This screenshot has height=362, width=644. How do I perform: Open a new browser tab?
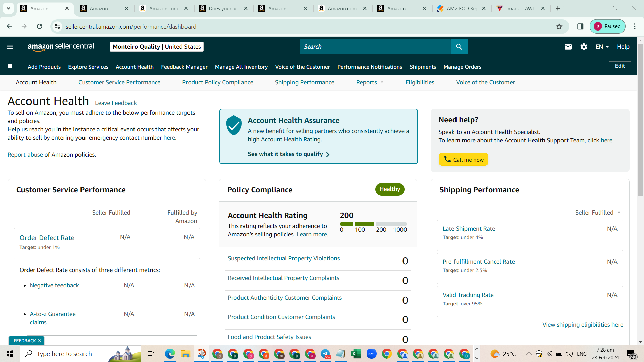(x=558, y=8)
